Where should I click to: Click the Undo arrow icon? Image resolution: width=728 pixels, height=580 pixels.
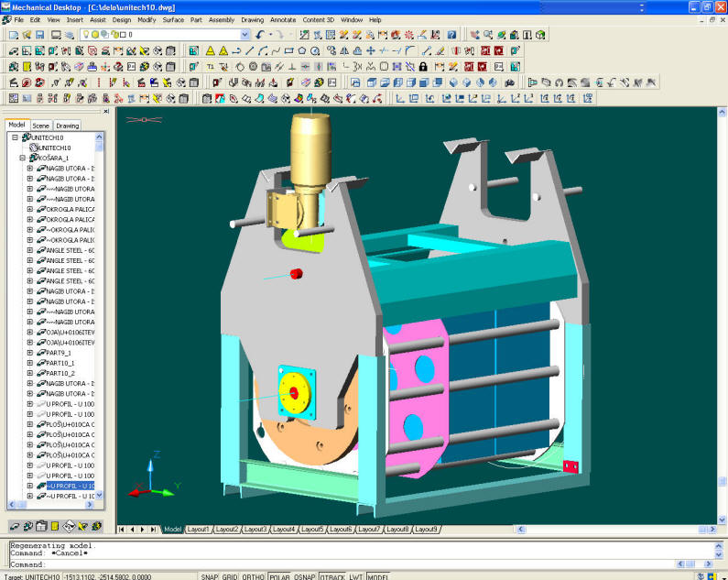(x=261, y=35)
